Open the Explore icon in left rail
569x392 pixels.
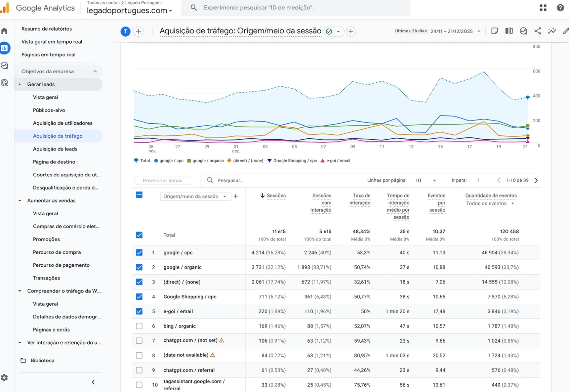coord(4,65)
